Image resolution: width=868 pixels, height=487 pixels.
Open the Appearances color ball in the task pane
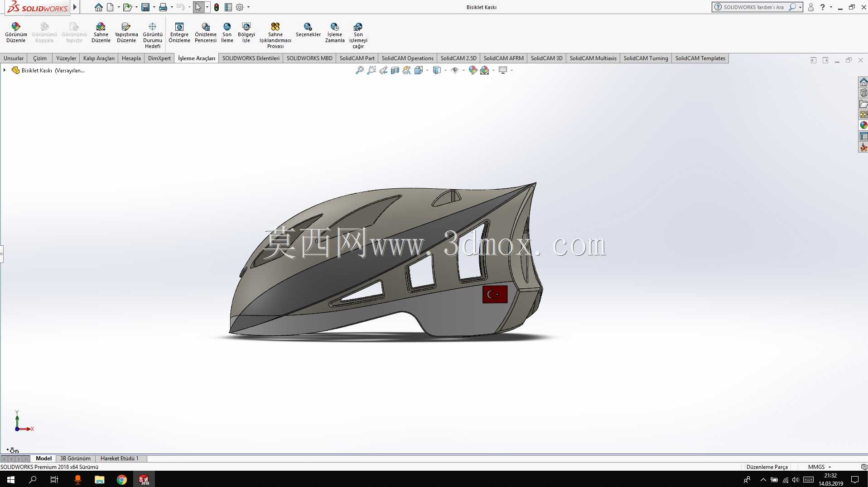click(x=863, y=125)
